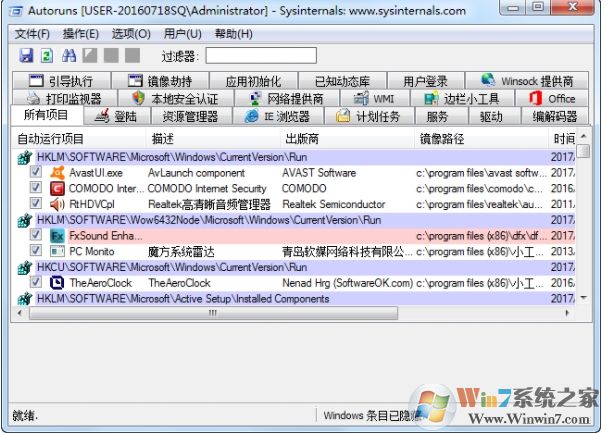Open the 本地安全认证 tab
The image size is (606, 433).
pos(176,98)
